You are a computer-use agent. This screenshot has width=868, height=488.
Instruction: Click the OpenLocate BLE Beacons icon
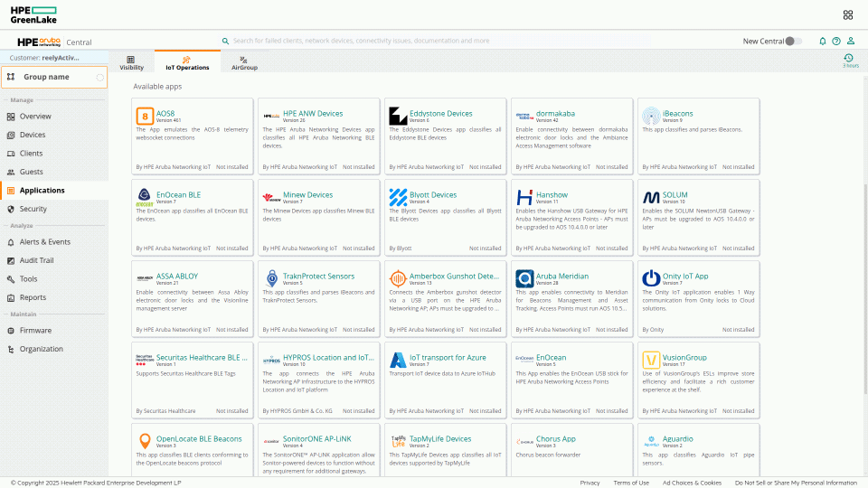[x=145, y=441]
